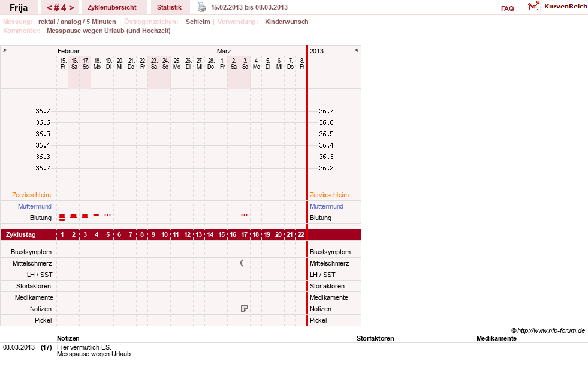Click date column 15. Fr
Image resolution: width=588 pixels, height=370 pixels.
pos(63,64)
